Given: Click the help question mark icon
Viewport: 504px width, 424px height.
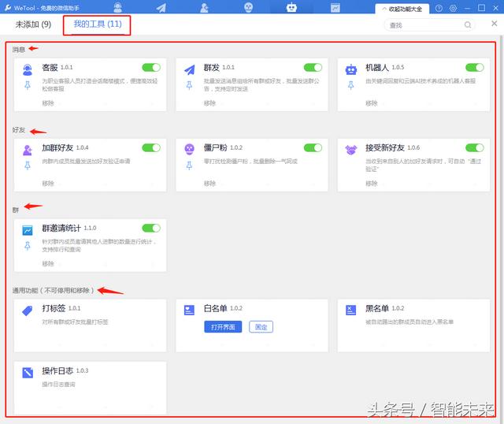Looking at the screenshot, I should (439, 8).
